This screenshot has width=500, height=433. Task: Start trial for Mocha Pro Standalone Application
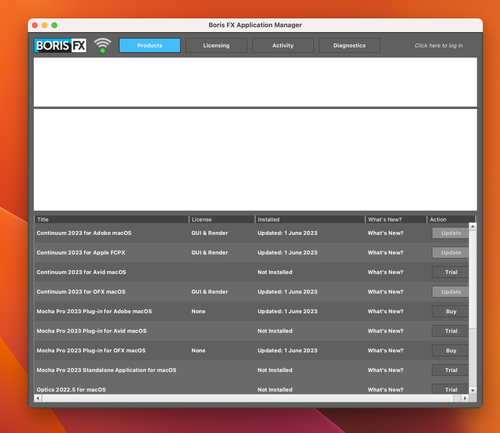coord(450,370)
